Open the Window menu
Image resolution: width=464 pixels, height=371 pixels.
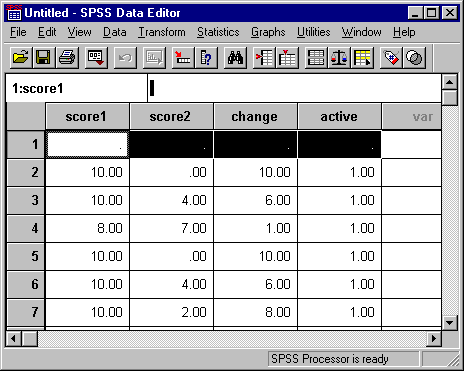click(361, 32)
